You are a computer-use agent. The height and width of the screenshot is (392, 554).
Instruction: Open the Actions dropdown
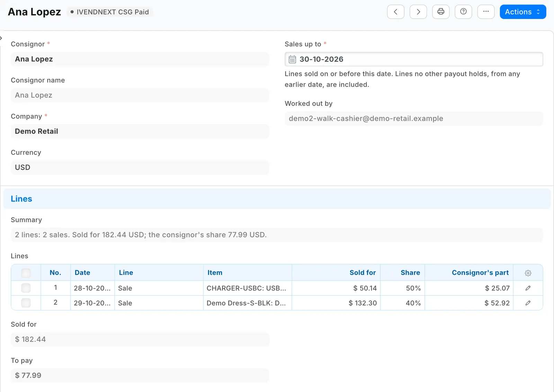[523, 12]
